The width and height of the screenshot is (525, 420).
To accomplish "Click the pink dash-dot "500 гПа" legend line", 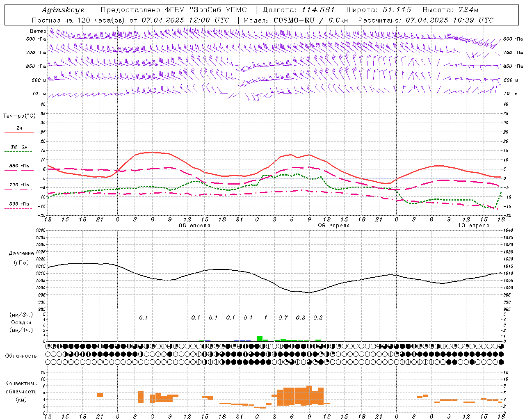I will [x=18, y=208].
